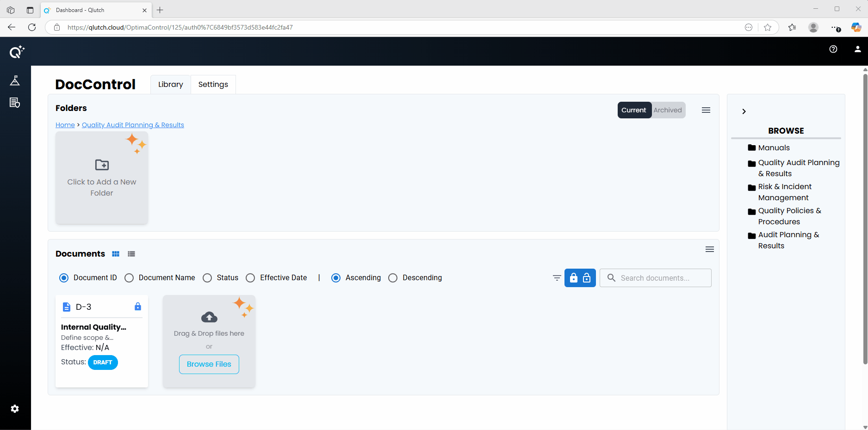Click the Manuals folder icon
868x430 pixels.
tap(752, 148)
